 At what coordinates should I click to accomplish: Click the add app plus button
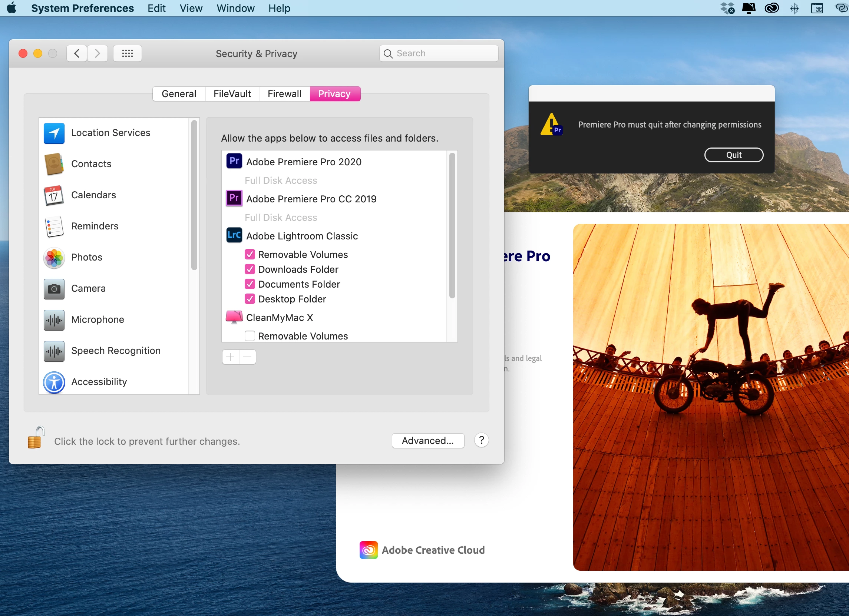[230, 357]
